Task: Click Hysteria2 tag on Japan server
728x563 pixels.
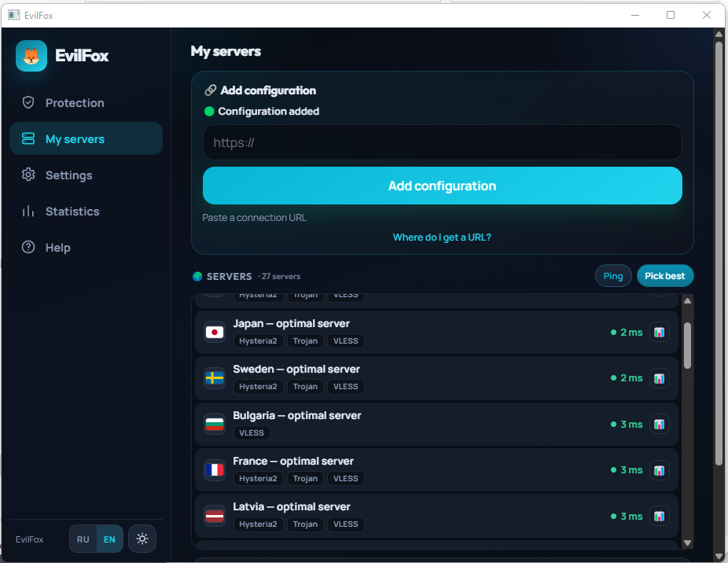Action: (x=258, y=341)
